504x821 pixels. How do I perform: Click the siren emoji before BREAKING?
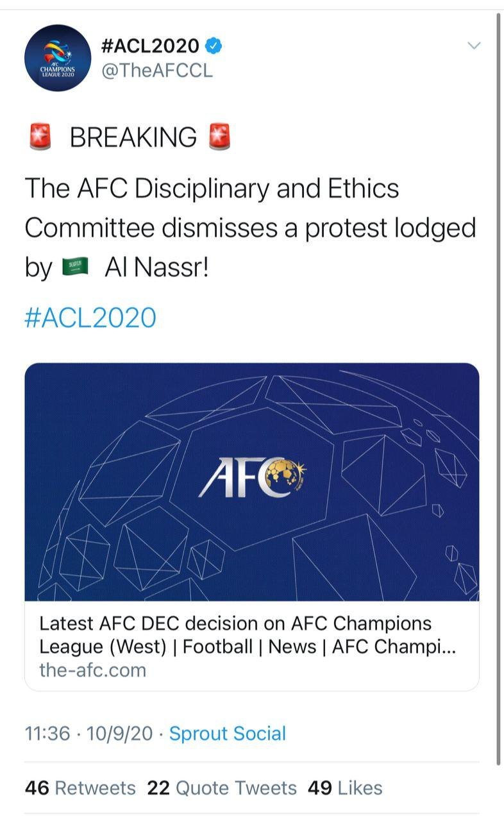coord(40,137)
